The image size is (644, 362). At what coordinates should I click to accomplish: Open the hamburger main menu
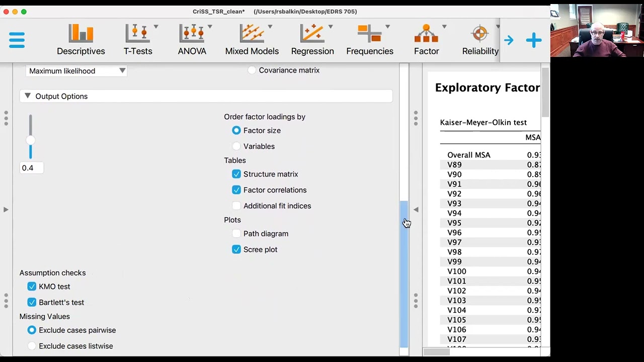[x=17, y=40]
